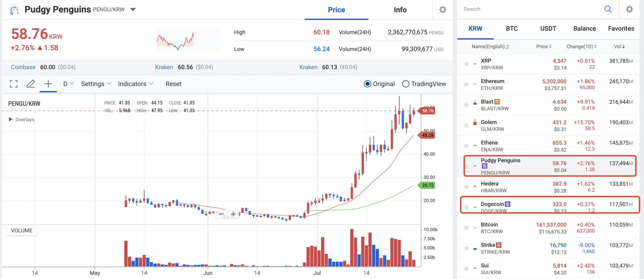Open the chart Settings dropdown
The width and height of the screenshot is (644, 279).
click(96, 84)
